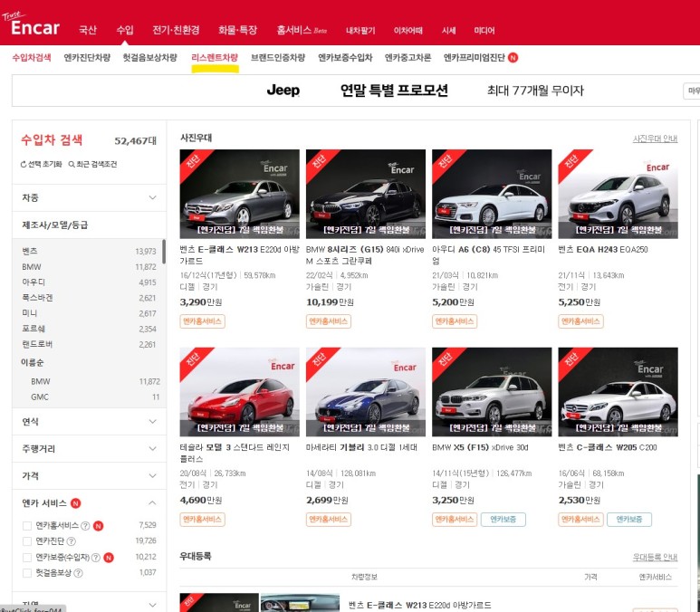The image size is (700, 612).
Task: Check the 헛걸음보상 checkbox
Action: tap(27, 573)
